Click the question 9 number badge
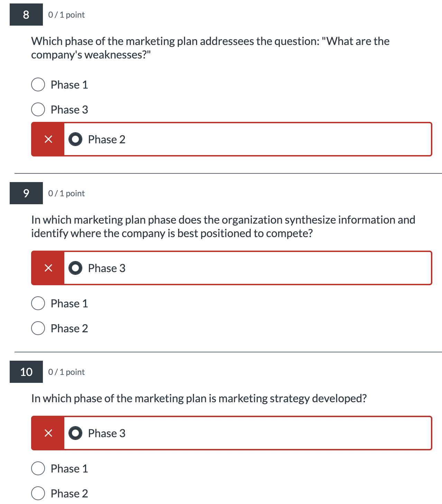This screenshot has height=504, width=442. pos(26,193)
